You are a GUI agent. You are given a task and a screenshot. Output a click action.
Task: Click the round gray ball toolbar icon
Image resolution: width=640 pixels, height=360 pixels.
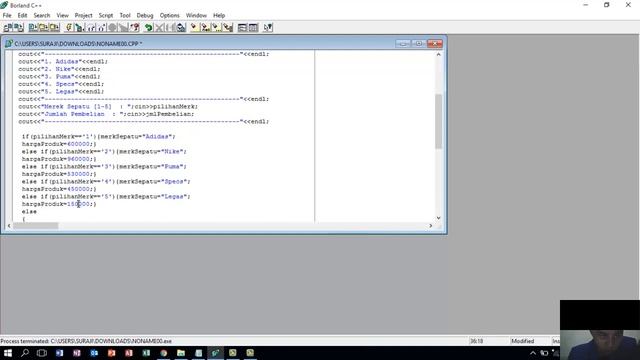pyautogui.click(x=112, y=27)
